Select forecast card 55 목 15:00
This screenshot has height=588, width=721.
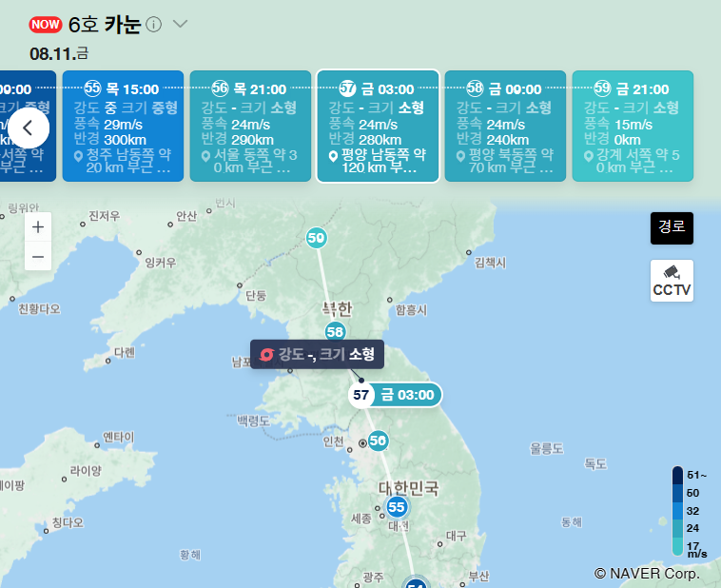tap(123, 126)
